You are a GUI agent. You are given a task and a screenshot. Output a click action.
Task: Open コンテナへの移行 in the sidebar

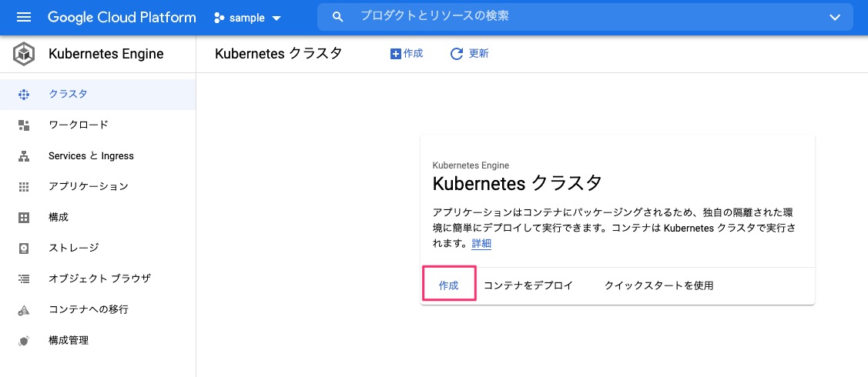point(97,309)
